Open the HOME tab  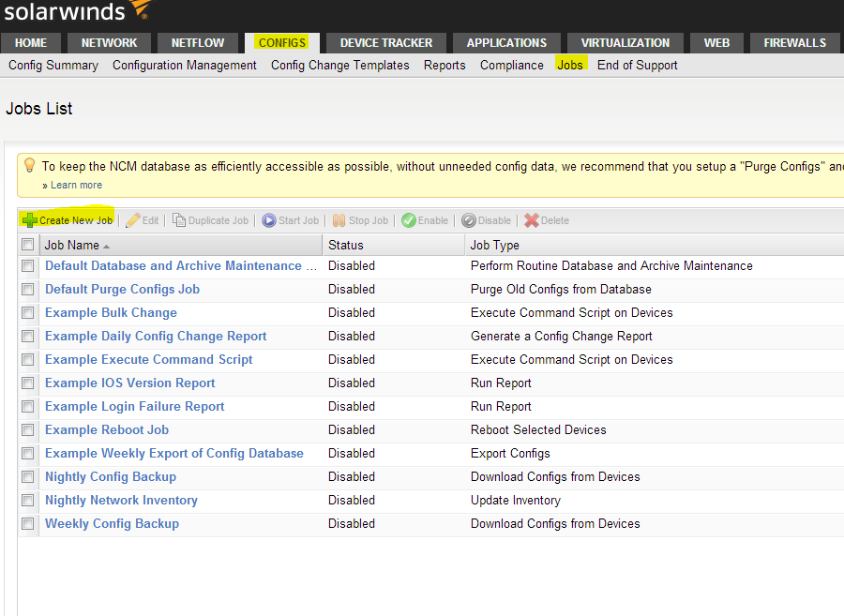pos(31,43)
